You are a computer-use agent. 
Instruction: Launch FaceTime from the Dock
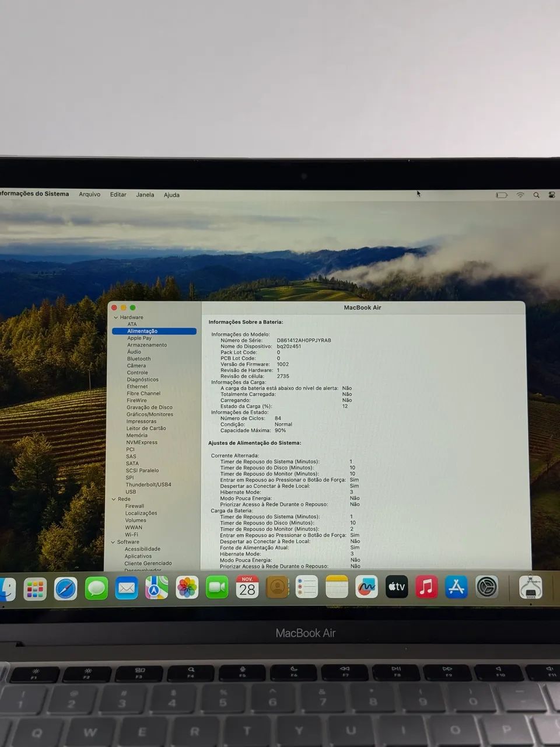coord(218,587)
